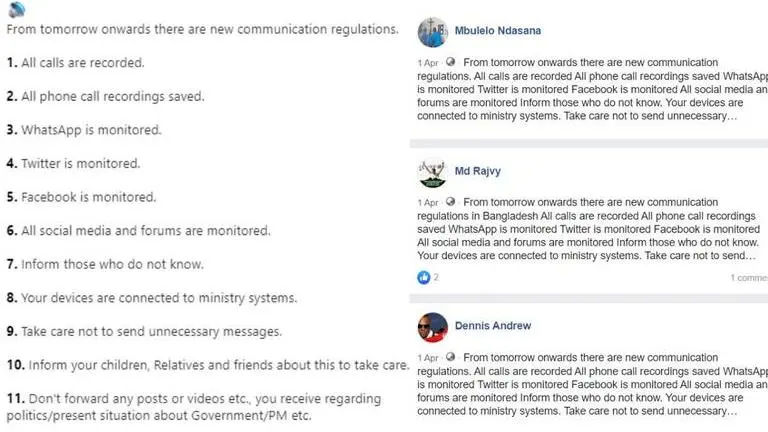The image size is (768, 432).
Task: Click the globe privacy icon on Md Rajvy's post
Action: (449, 203)
